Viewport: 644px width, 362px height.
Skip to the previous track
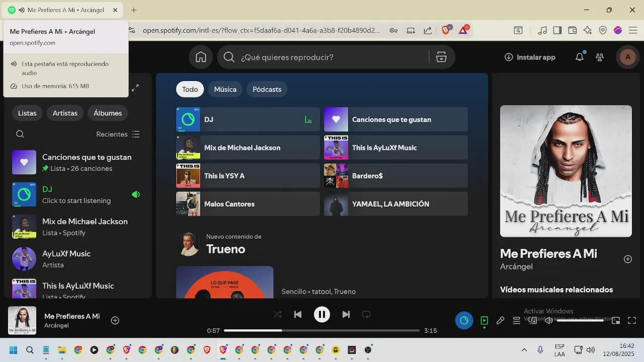298,315
